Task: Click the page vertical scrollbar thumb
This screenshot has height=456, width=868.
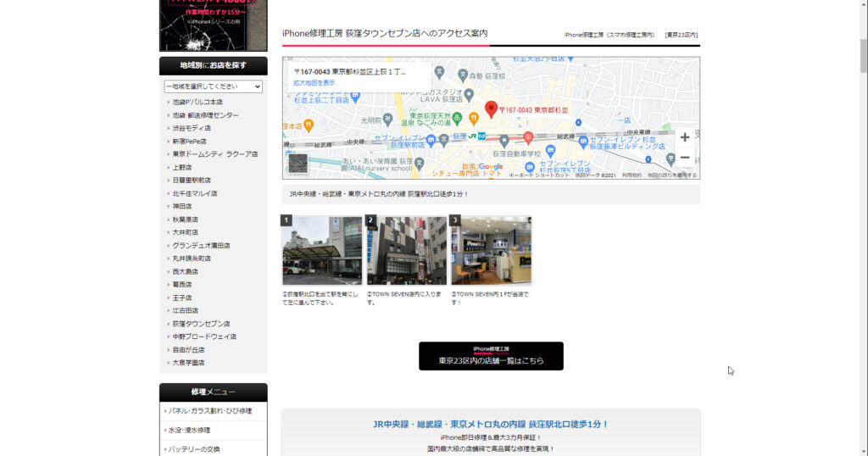Action: (863, 55)
